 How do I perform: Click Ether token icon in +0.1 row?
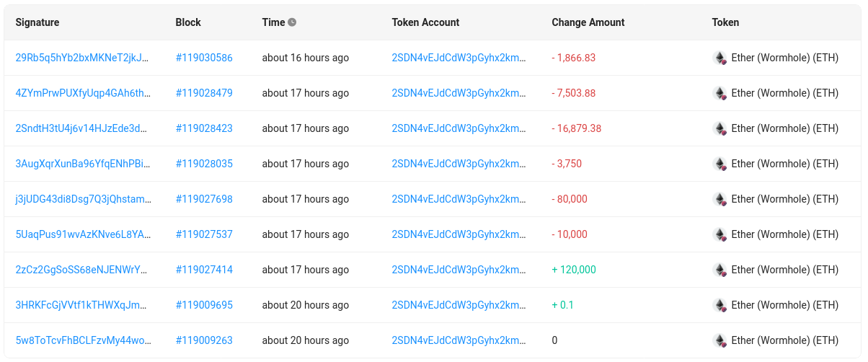(719, 306)
